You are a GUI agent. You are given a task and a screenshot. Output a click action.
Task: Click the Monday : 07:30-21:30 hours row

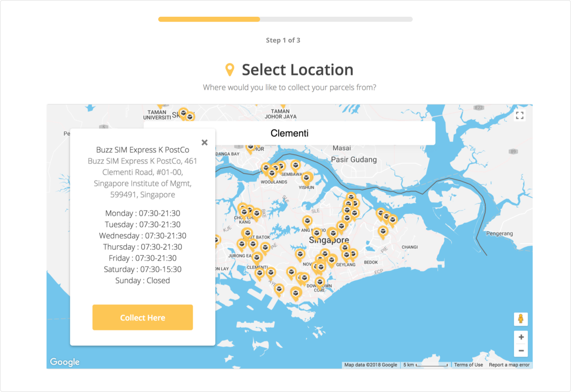(x=143, y=213)
